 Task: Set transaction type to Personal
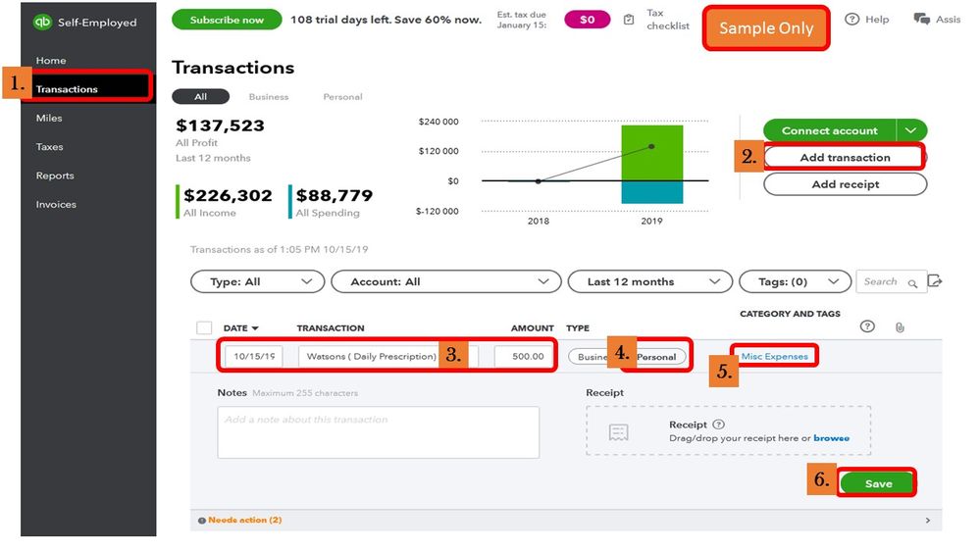point(655,357)
